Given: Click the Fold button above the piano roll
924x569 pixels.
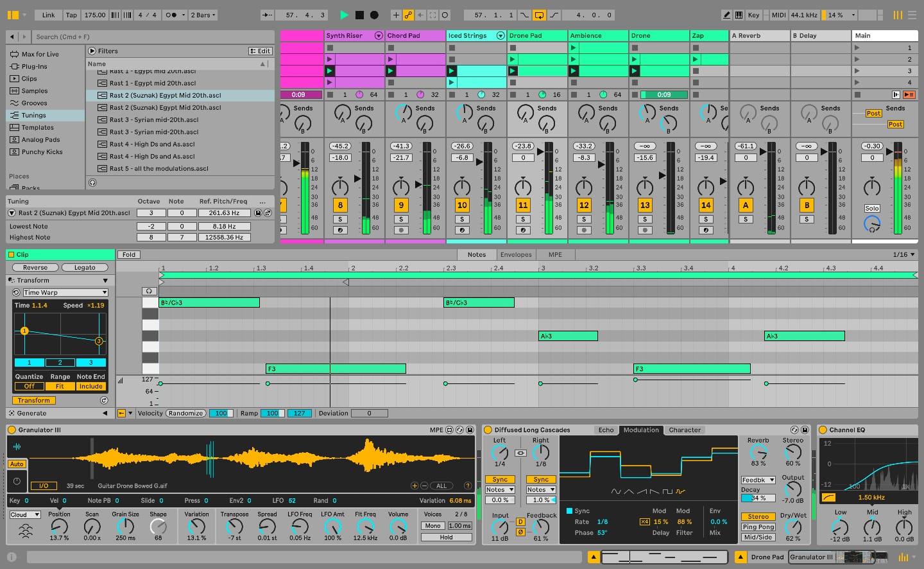Looking at the screenshot, I should [x=129, y=254].
